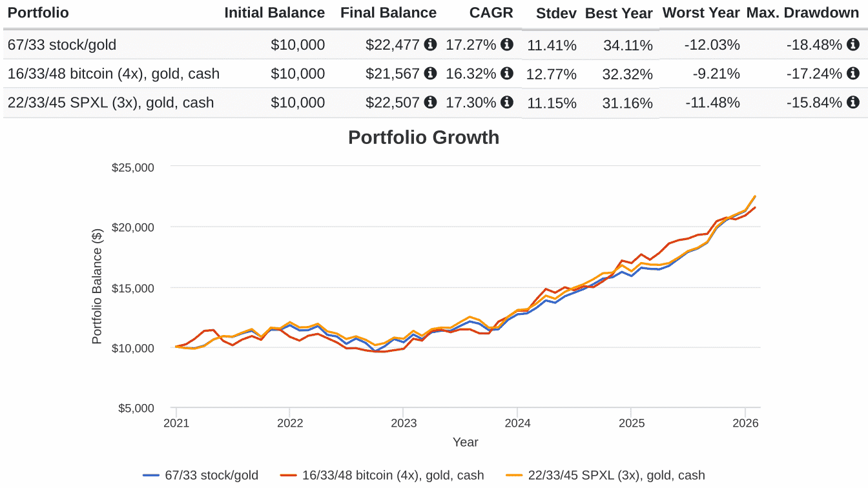Click info icon beside $21,567 final balance

click(x=430, y=74)
